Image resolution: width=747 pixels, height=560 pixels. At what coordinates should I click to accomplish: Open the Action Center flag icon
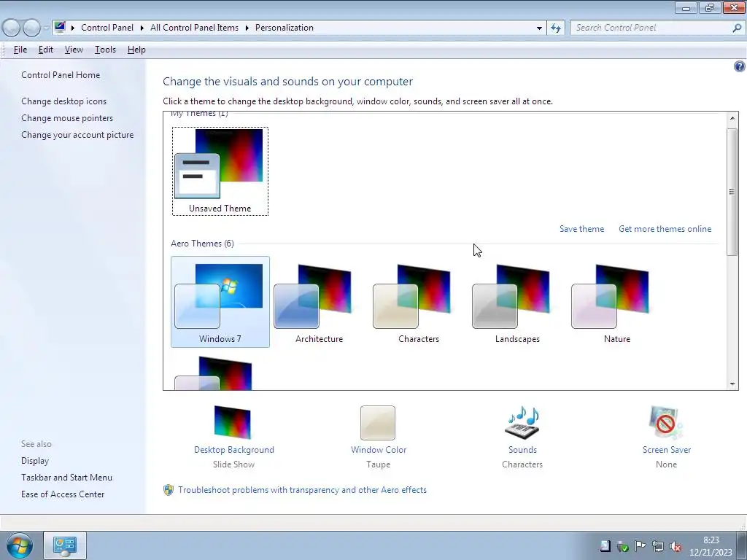pos(640,546)
